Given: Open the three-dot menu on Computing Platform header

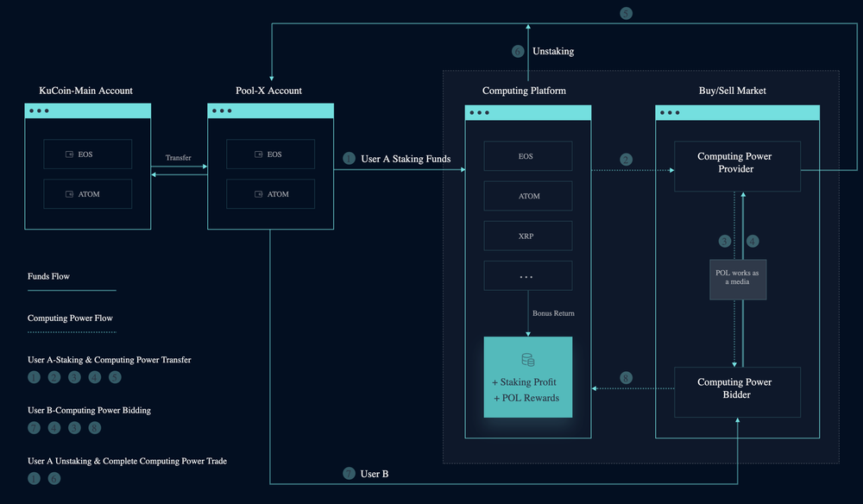Looking at the screenshot, I should 477,111.
